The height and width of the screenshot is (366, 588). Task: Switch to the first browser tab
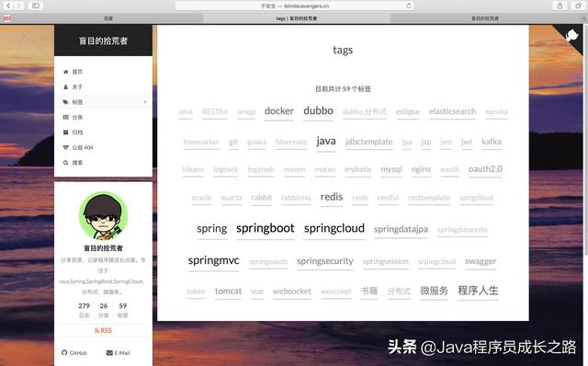coord(108,18)
